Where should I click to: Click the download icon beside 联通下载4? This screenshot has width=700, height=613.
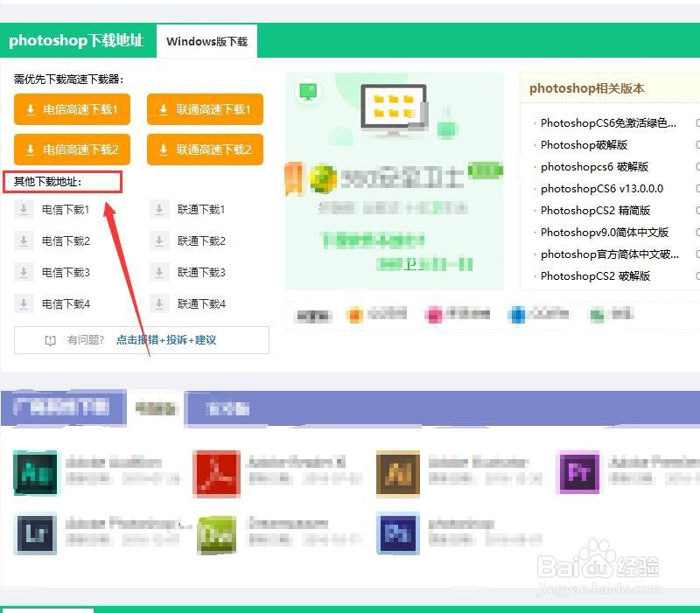tap(159, 303)
